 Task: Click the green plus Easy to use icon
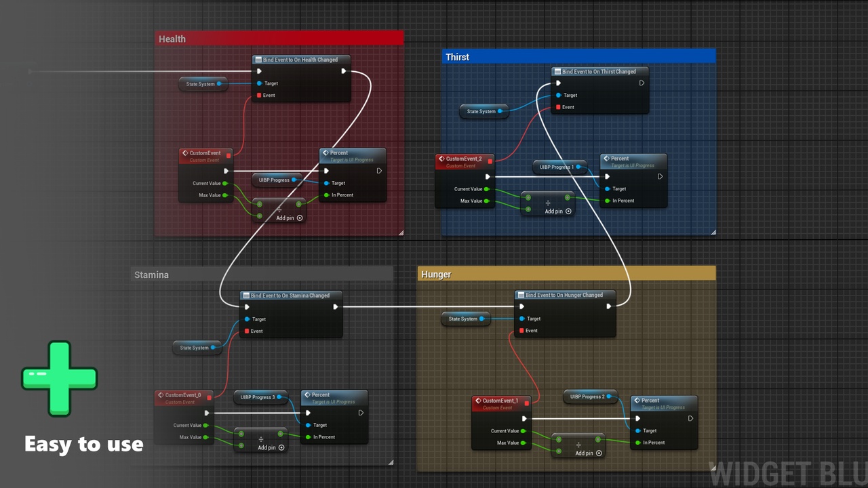point(60,378)
